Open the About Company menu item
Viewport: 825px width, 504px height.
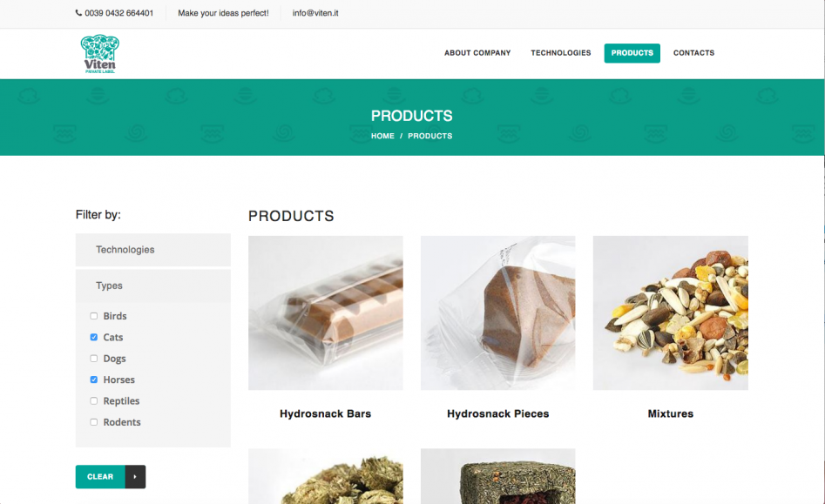tap(477, 53)
